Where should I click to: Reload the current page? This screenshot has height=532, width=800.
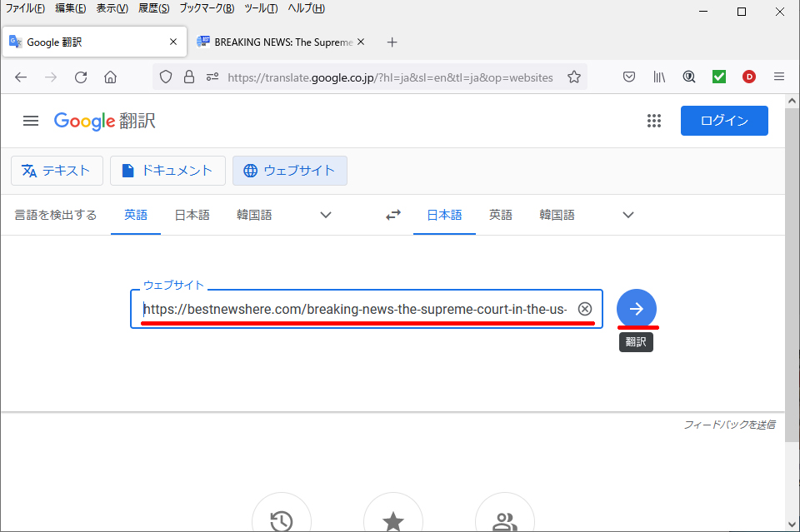81,77
